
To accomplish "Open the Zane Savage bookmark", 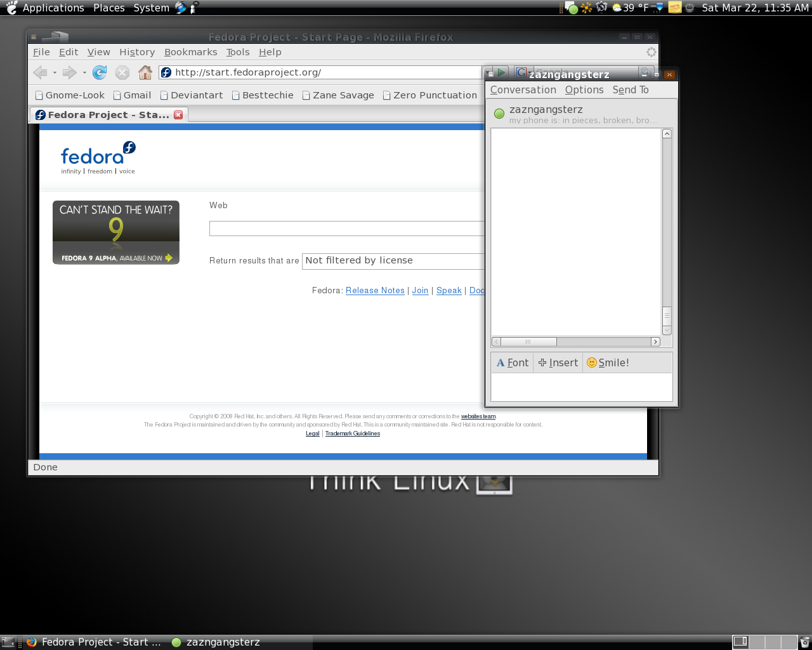I will click(x=338, y=95).
